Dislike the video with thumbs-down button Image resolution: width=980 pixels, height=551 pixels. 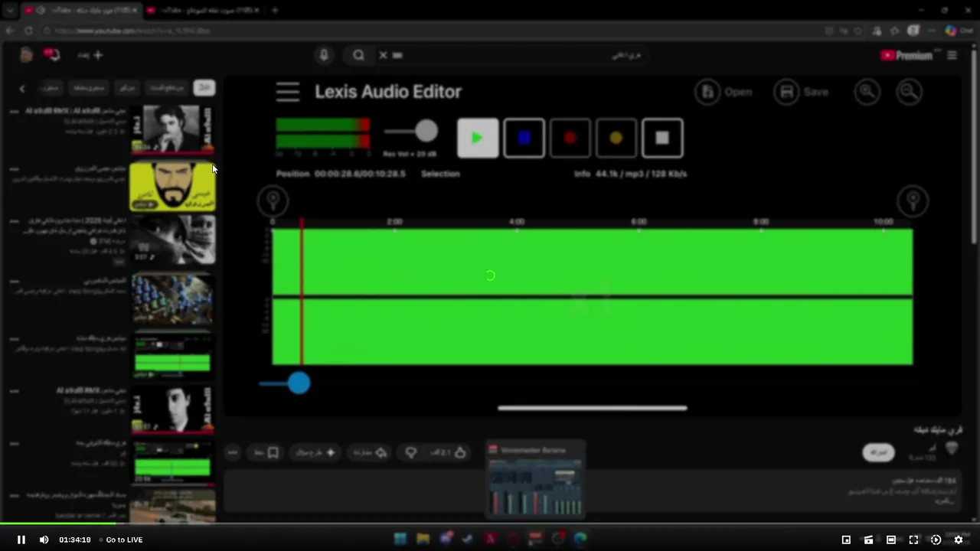pos(411,453)
